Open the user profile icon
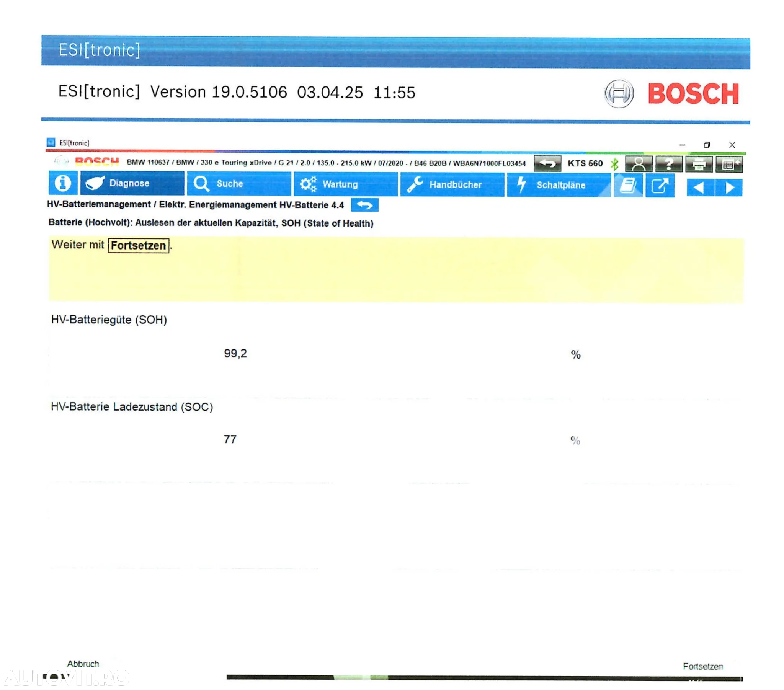 pyautogui.click(x=639, y=164)
